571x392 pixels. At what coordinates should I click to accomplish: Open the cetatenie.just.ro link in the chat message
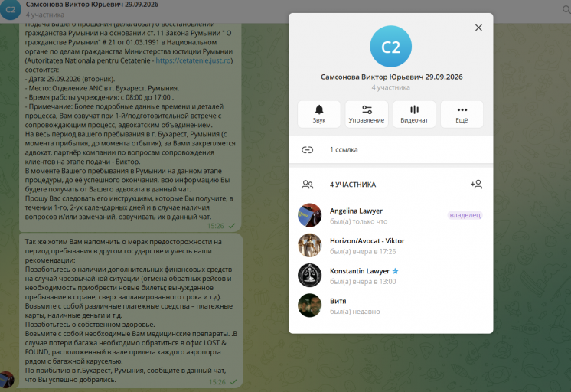coord(194,60)
